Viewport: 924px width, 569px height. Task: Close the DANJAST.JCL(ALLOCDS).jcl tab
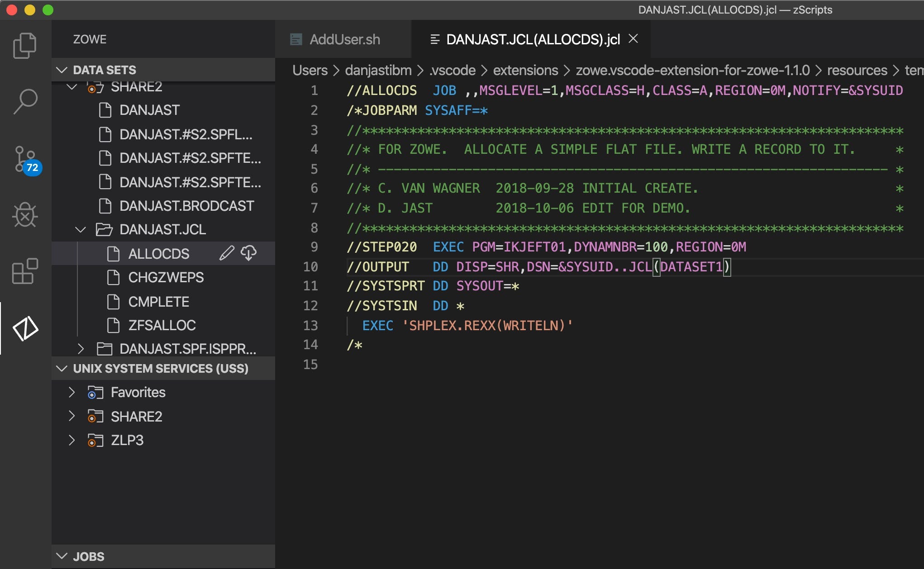[x=633, y=39]
